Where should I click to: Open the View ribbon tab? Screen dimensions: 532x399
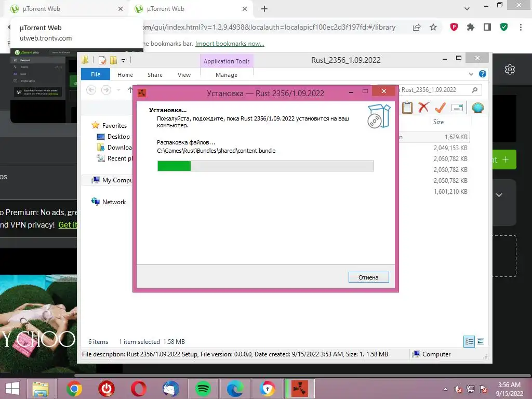(x=184, y=75)
